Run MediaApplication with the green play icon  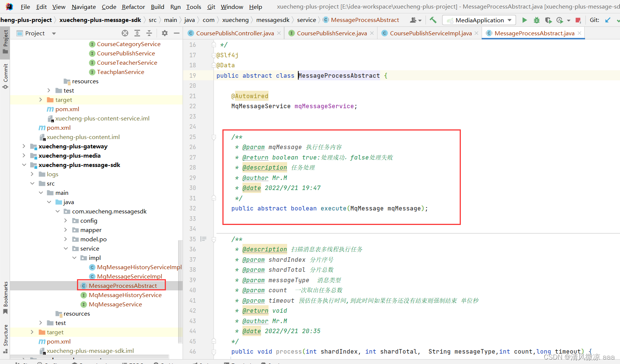524,20
